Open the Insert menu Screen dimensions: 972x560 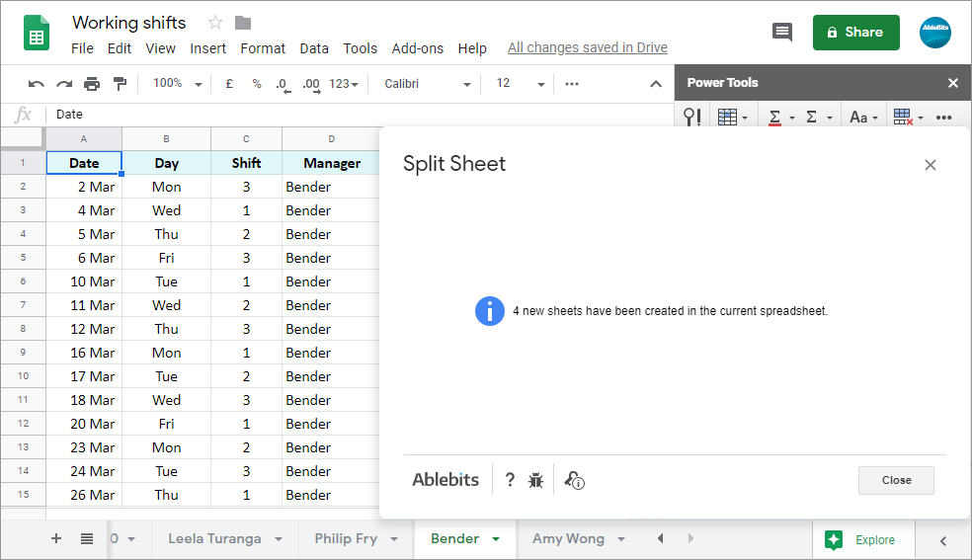(x=207, y=48)
